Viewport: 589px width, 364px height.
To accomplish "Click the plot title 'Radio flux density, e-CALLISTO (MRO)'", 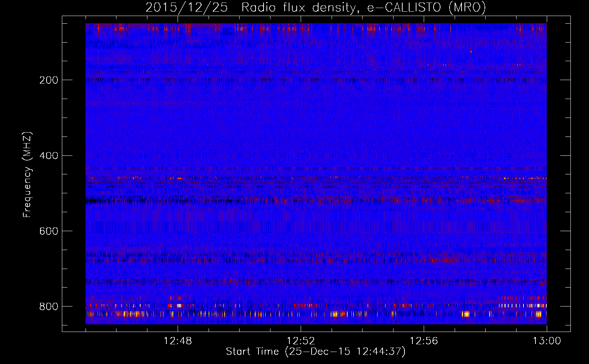I will point(364,7).
